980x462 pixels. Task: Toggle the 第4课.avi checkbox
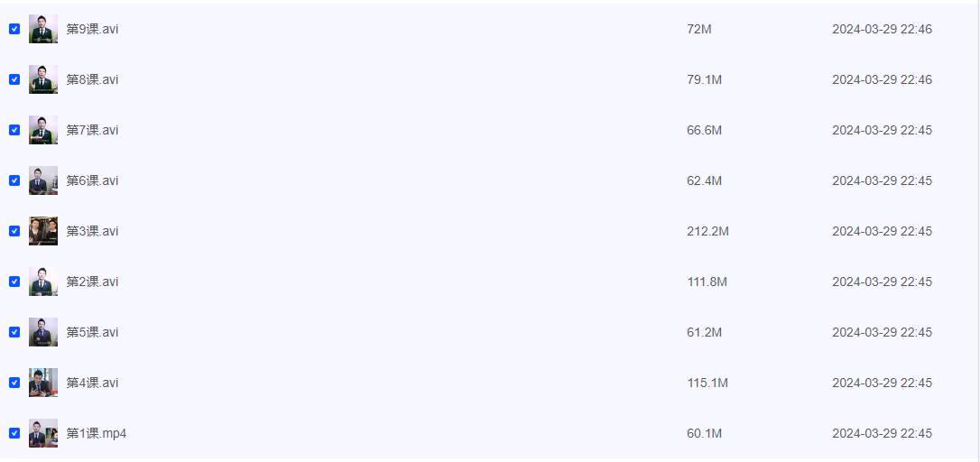[x=14, y=383]
